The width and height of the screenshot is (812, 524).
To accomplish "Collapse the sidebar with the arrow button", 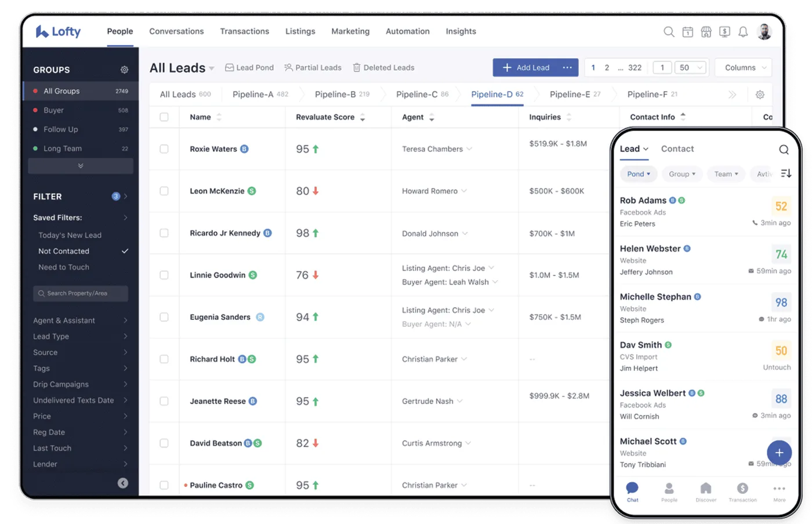I will (x=123, y=483).
